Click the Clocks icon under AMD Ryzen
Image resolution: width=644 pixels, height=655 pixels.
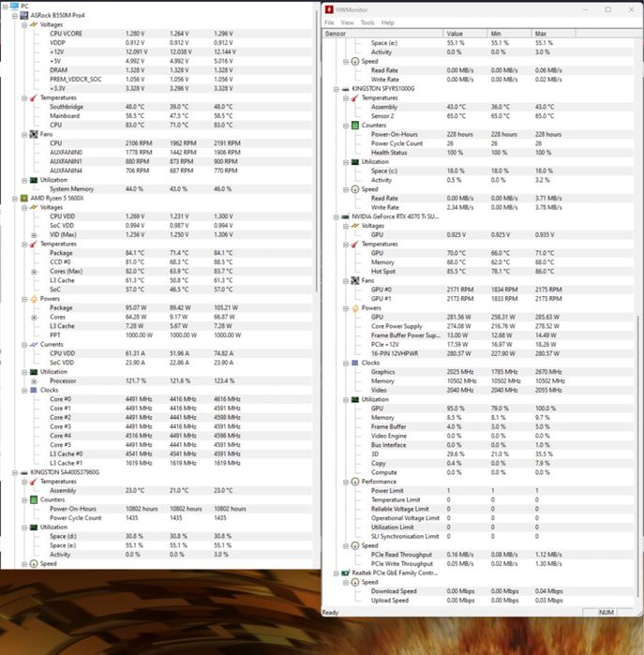click(x=34, y=390)
